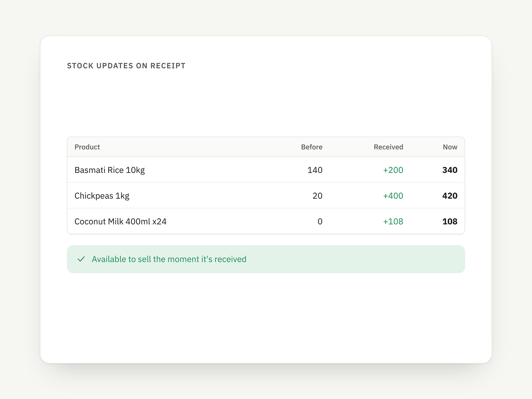The height and width of the screenshot is (399, 532).
Task: Click the Before value 140
Action: click(315, 170)
